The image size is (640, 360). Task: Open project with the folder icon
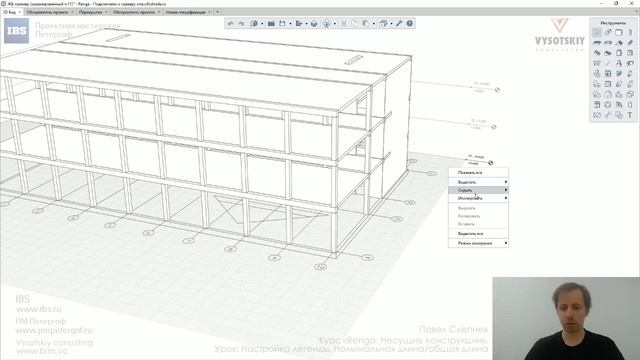271,24
